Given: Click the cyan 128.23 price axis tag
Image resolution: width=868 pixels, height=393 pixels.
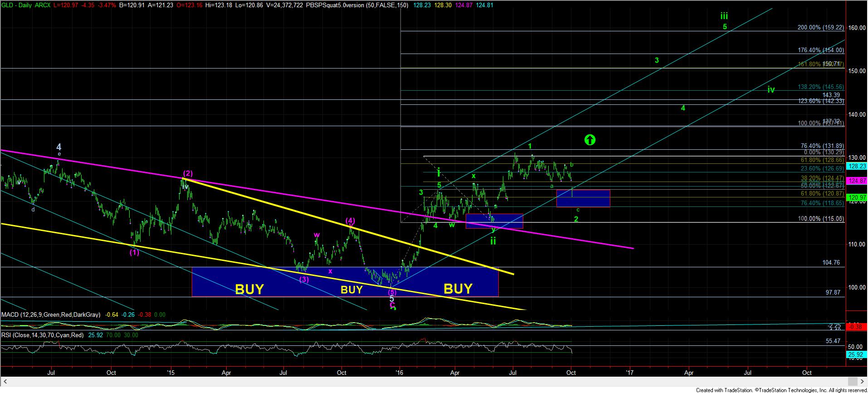Looking at the screenshot, I should coord(857,167).
